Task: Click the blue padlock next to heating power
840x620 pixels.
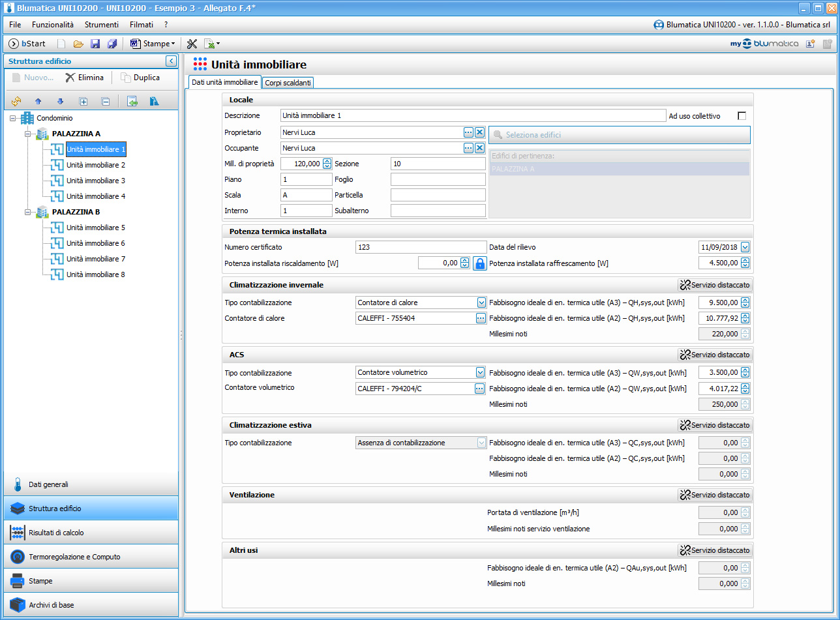Action: tap(480, 263)
